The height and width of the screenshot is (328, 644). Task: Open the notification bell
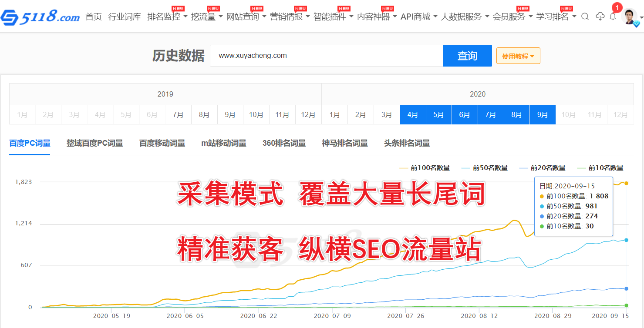click(613, 17)
